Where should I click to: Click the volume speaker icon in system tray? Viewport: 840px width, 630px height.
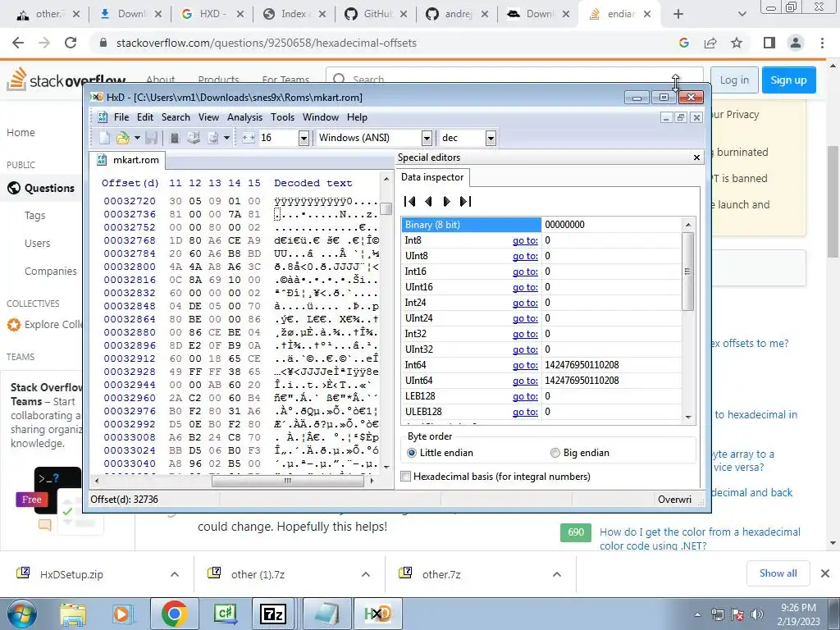coord(757,614)
